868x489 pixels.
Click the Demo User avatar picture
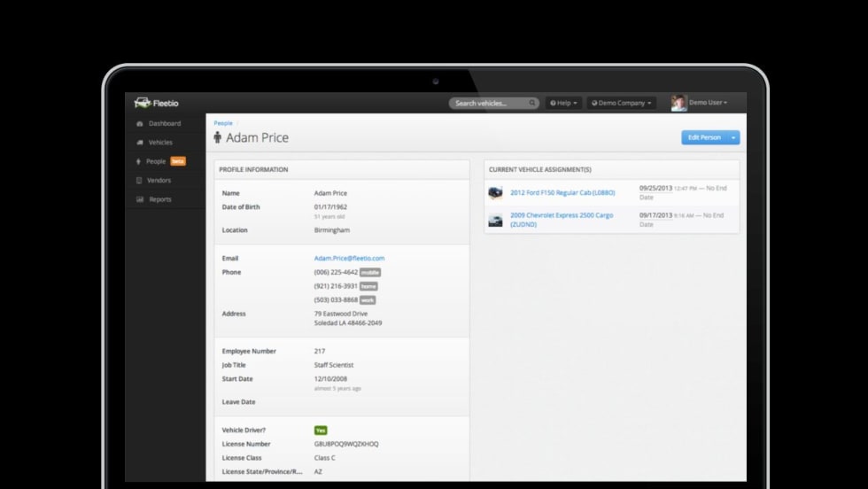[x=678, y=103]
